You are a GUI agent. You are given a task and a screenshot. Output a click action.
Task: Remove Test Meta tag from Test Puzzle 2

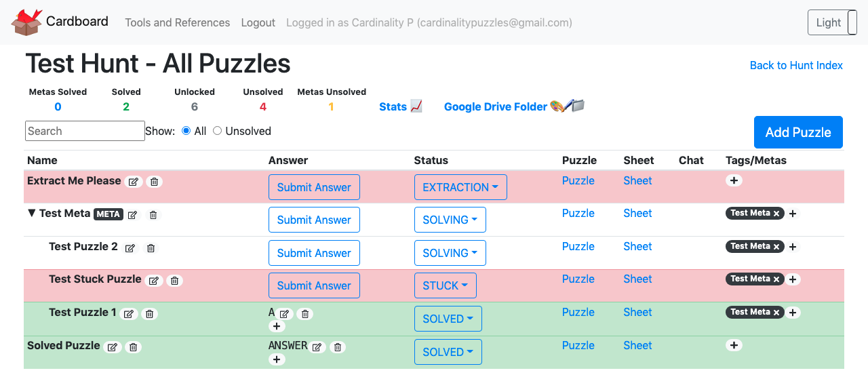tap(776, 247)
